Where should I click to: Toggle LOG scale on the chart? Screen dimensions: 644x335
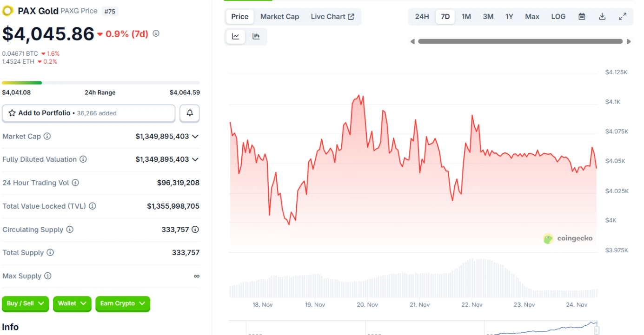pyautogui.click(x=558, y=17)
